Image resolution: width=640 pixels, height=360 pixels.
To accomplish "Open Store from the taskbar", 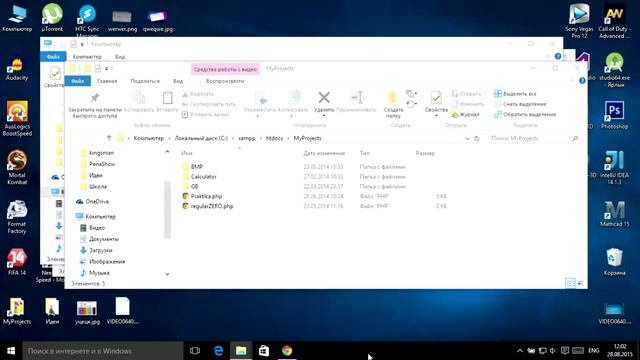I will [x=264, y=351].
